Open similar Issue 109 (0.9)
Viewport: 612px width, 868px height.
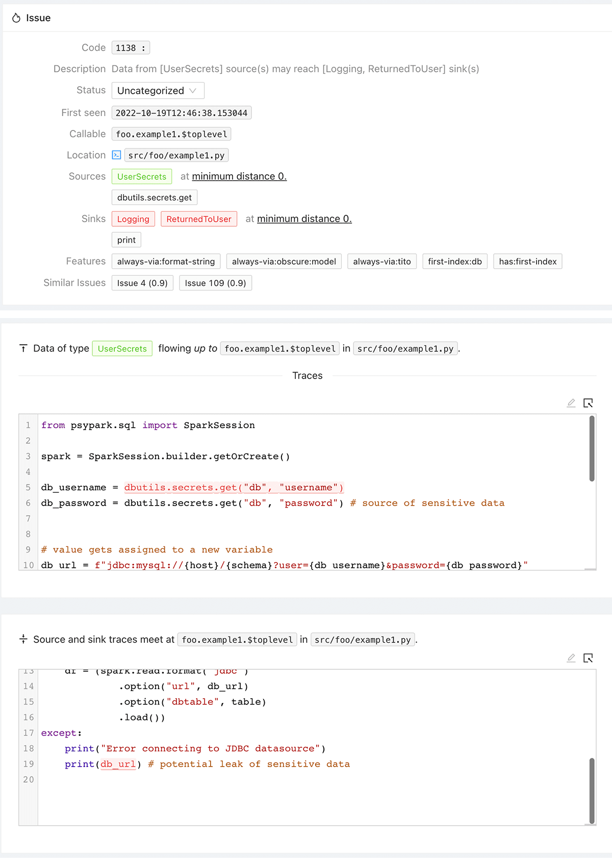215,283
